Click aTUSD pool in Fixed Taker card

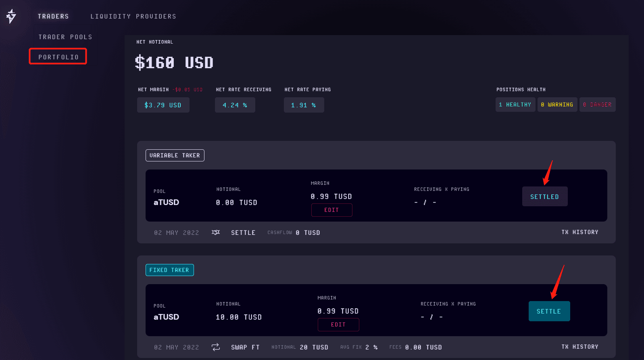(166, 317)
